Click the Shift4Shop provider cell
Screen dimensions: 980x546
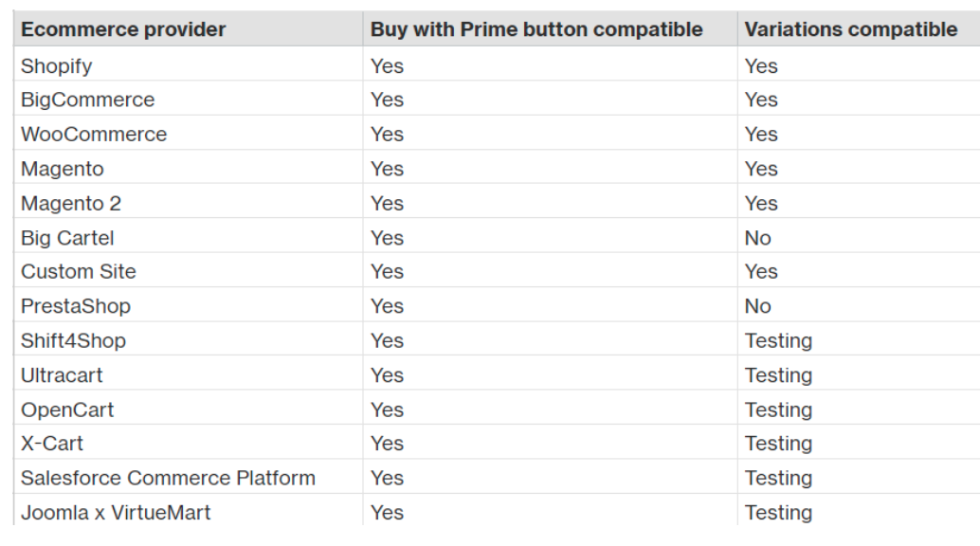click(x=73, y=340)
